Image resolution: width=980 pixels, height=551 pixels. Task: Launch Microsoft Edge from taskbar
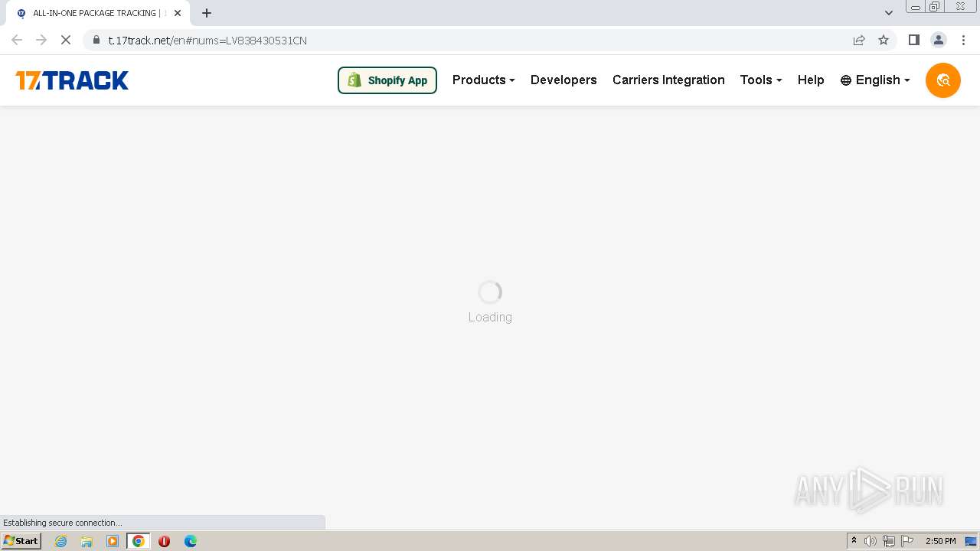pyautogui.click(x=190, y=541)
